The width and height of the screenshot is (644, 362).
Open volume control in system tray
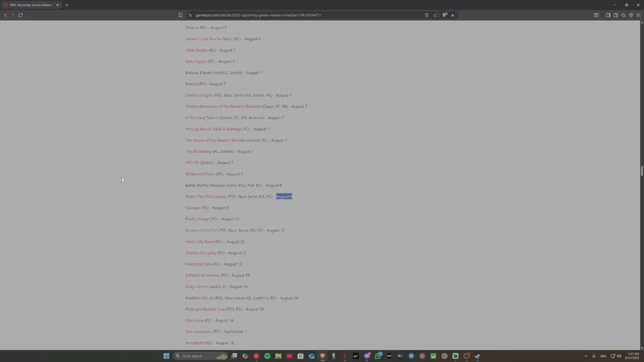coord(619,356)
